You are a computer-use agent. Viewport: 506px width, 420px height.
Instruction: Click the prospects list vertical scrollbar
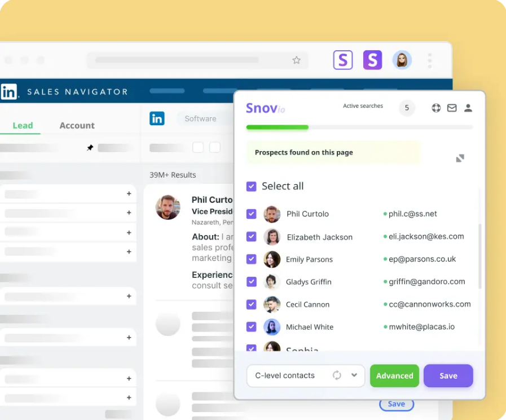[480, 256]
